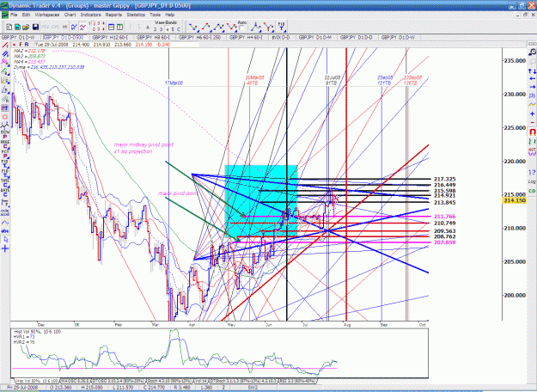This screenshot has width=537, height=392.
Task: Switch to GBPJPY H8 60-I chart tab
Action: [154, 37]
